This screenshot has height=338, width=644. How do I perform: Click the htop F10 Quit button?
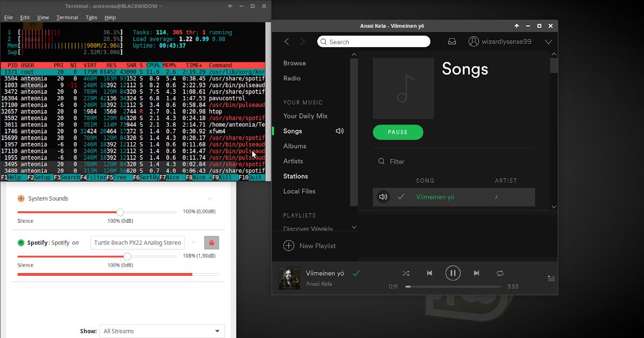(251, 177)
